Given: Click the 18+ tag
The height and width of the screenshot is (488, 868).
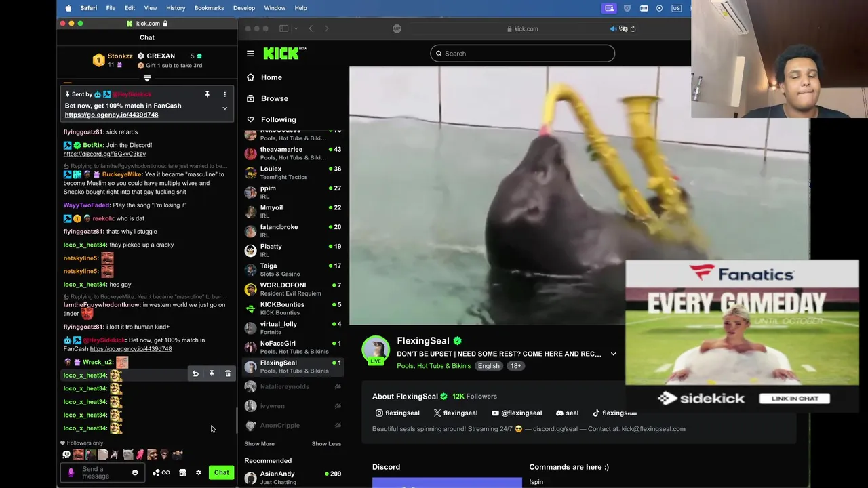Looking at the screenshot, I should pos(515,366).
